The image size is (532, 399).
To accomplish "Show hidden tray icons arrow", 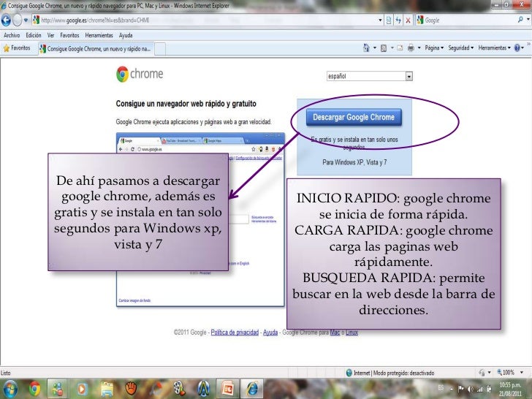I will (452, 389).
